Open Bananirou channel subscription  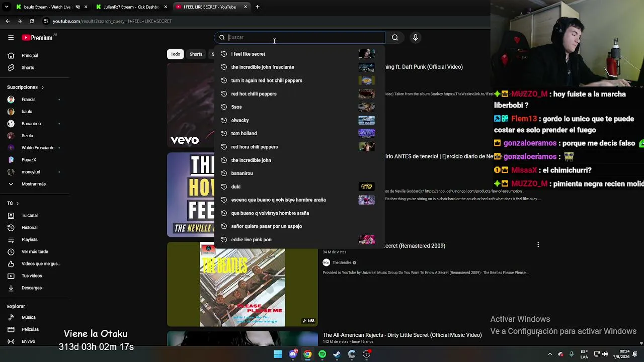[30, 124]
